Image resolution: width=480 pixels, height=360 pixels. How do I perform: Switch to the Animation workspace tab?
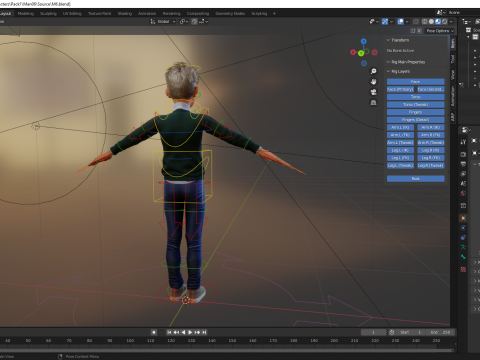pyautogui.click(x=147, y=14)
